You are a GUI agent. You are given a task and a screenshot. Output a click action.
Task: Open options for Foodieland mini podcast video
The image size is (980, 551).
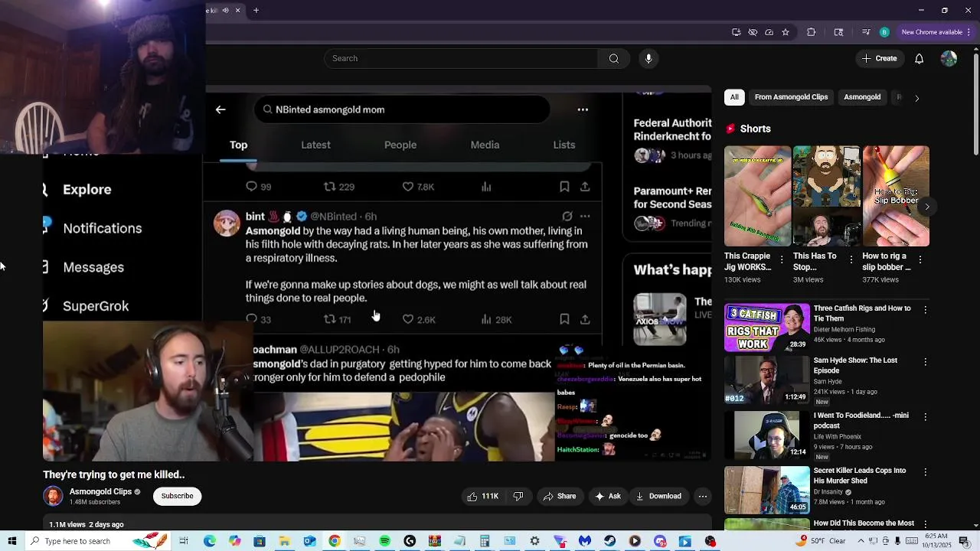(925, 417)
